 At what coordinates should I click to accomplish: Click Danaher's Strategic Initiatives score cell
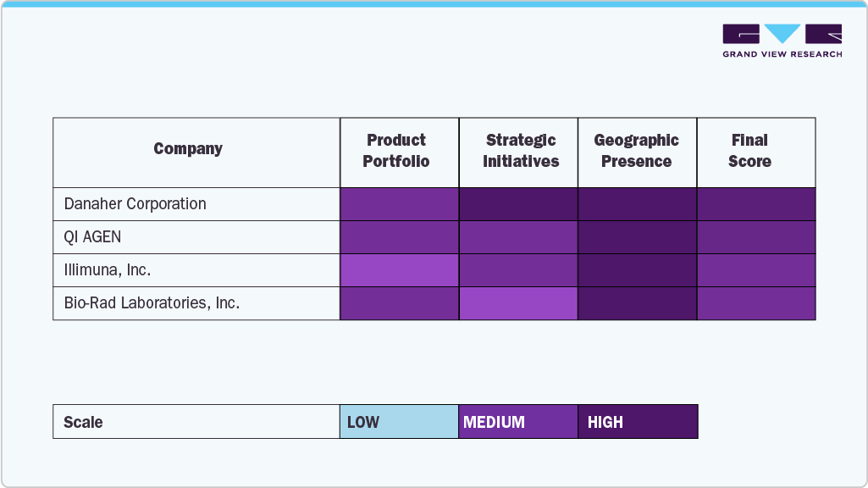[517, 204]
